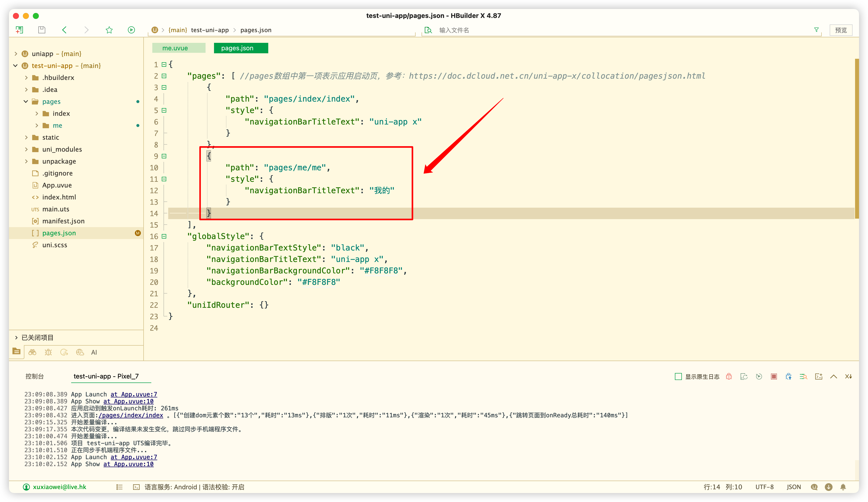Toggle code fold at line 16 globalStyle
This screenshot has height=502, width=868.
(x=164, y=236)
